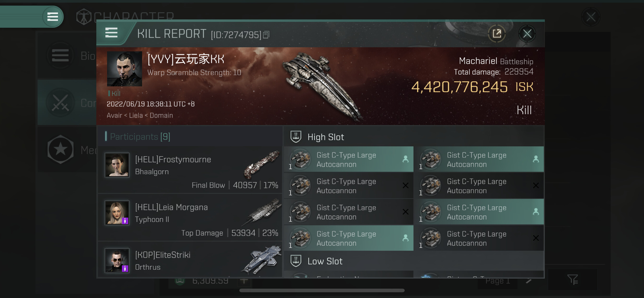Click the Participants [9] header
The height and width of the screenshot is (298, 644).
click(x=140, y=137)
